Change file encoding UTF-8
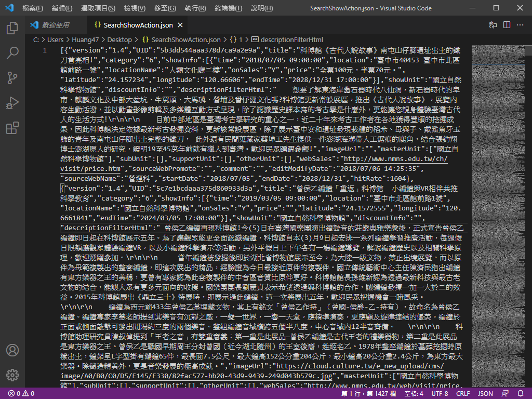Screen dimensions: 532x399 tap(440, 394)
